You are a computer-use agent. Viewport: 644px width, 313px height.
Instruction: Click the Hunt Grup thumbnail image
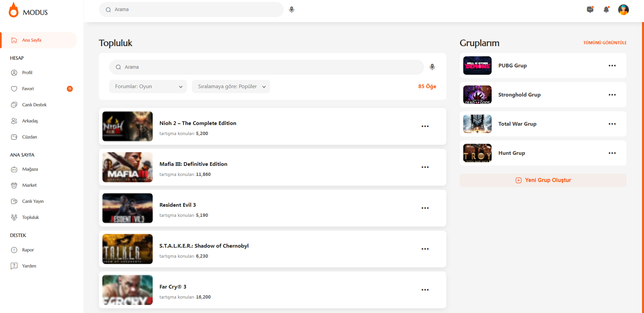(477, 153)
